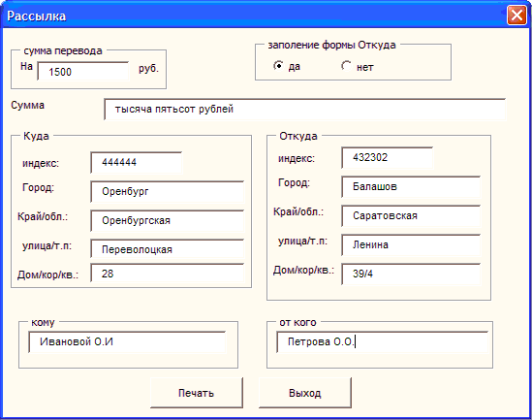Click the Откуда Дом/кор/кв. field 39/4
Image resolution: width=532 pixels, height=420 pixels.
pyautogui.click(x=411, y=274)
